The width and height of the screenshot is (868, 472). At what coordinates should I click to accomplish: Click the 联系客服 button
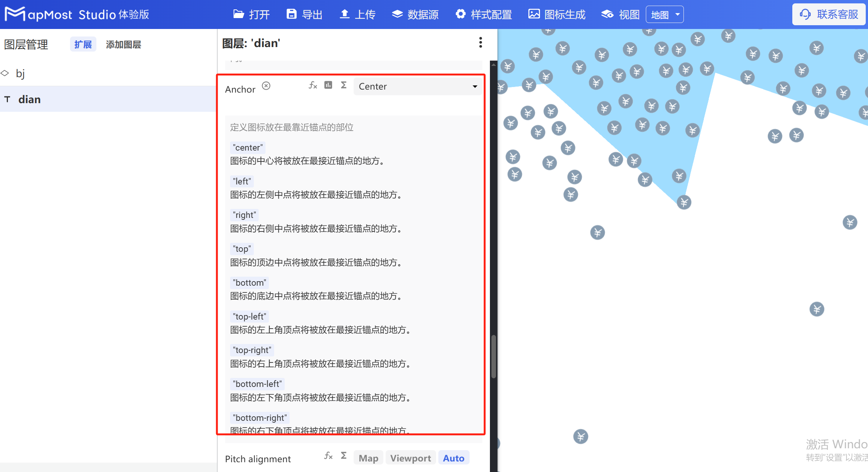click(x=829, y=14)
